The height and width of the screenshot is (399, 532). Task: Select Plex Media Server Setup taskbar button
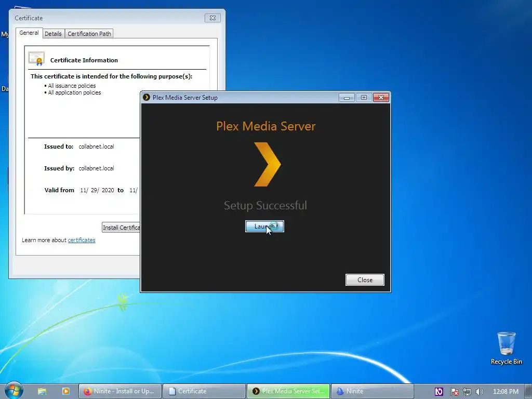(x=288, y=391)
